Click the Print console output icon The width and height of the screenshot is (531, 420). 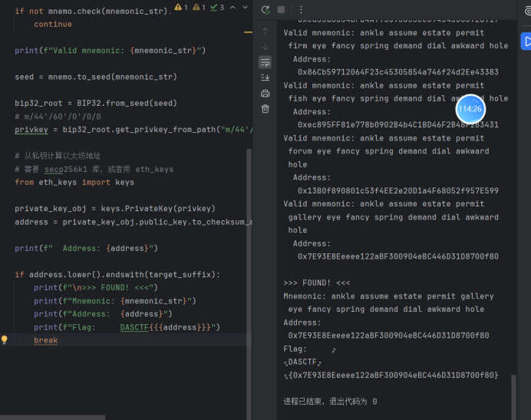click(265, 93)
